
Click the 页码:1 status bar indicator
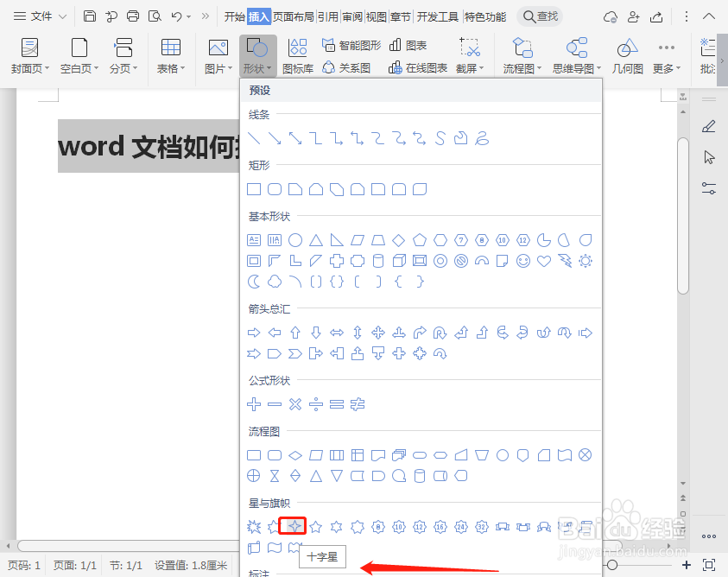(x=24, y=566)
